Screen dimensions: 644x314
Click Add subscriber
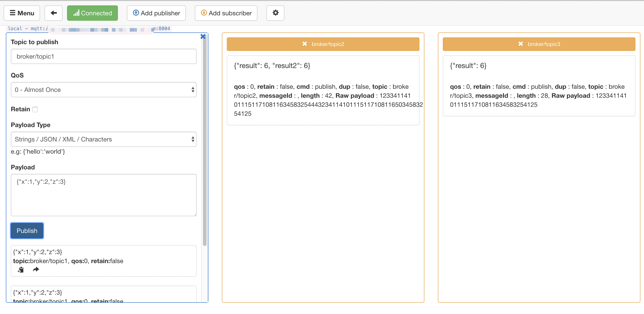[x=226, y=13]
